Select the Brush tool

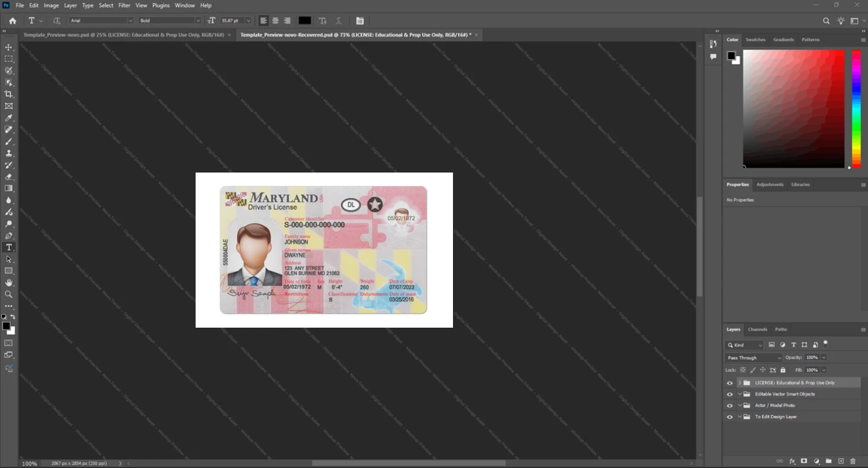[9, 141]
